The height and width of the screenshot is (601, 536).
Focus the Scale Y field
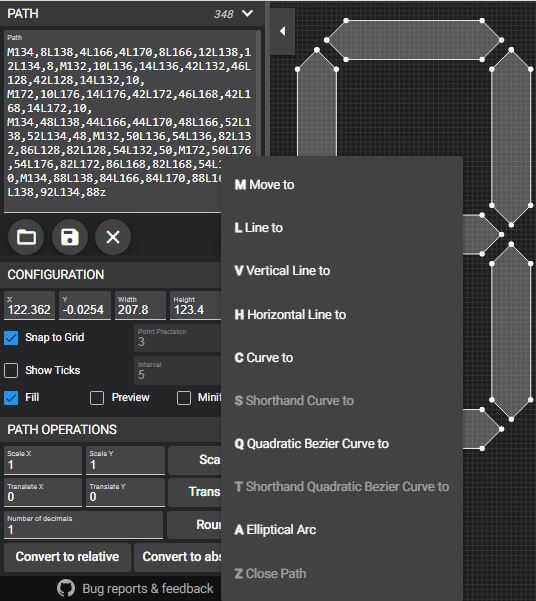pos(125,460)
